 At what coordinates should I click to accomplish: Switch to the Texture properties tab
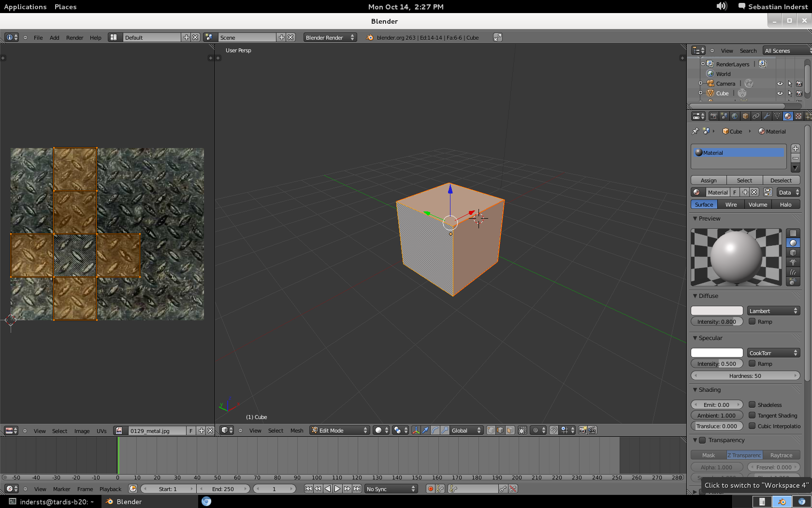[x=798, y=116]
